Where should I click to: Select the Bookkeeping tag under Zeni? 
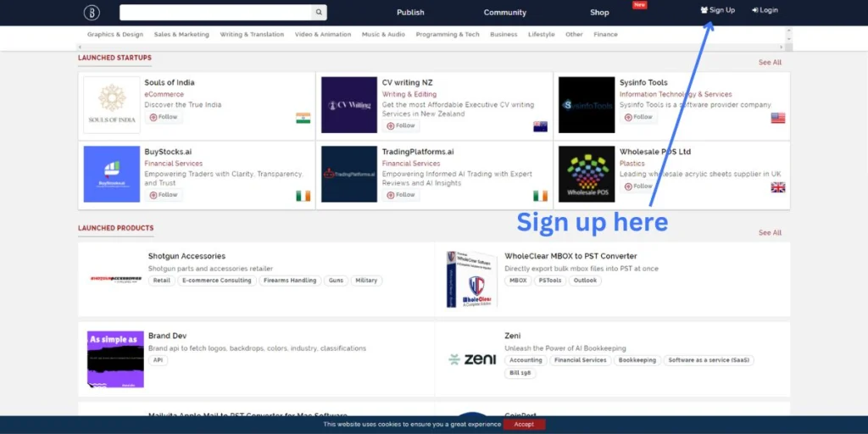coord(637,360)
